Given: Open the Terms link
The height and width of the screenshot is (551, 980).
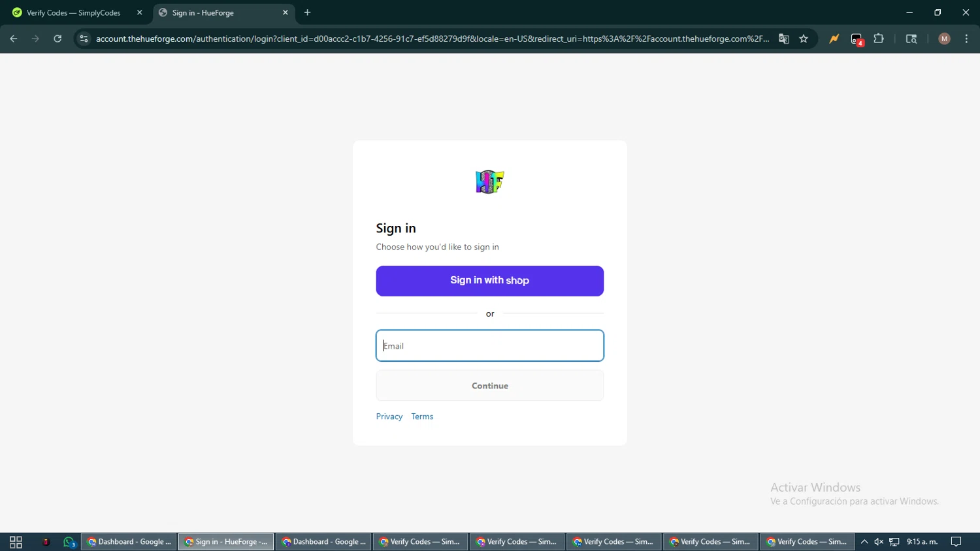Looking at the screenshot, I should 422,417.
